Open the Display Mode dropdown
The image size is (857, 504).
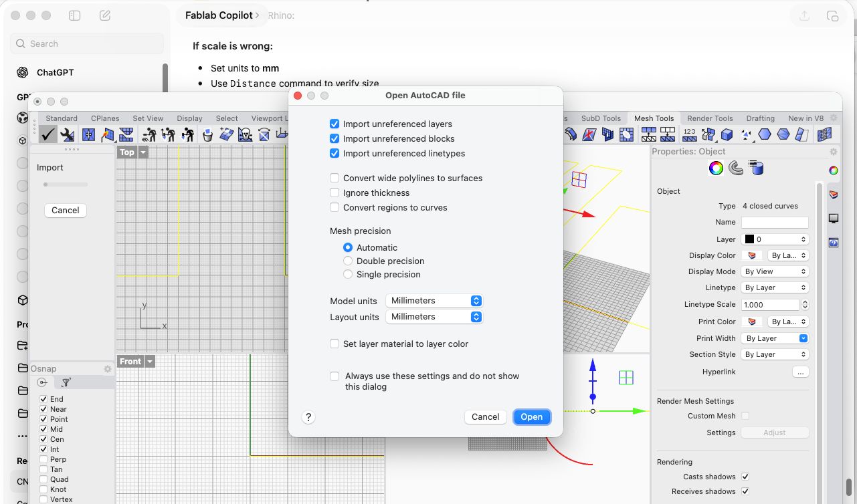pos(775,271)
